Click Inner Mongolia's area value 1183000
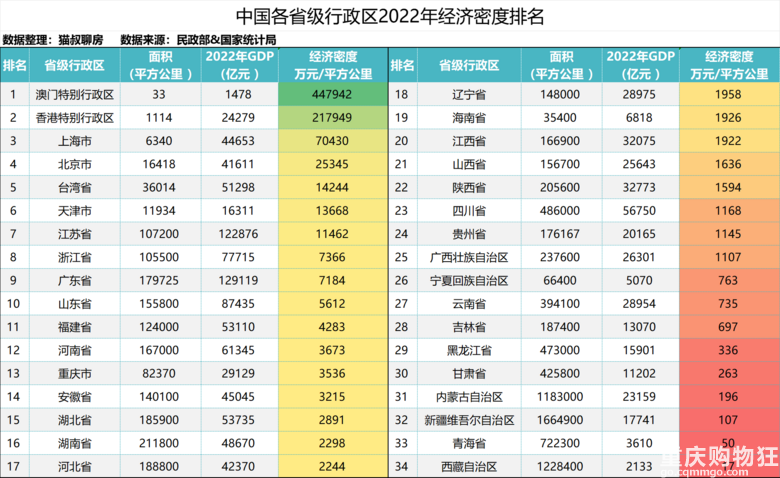The height and width of the screenshot is (478, 780). (561, 396)
